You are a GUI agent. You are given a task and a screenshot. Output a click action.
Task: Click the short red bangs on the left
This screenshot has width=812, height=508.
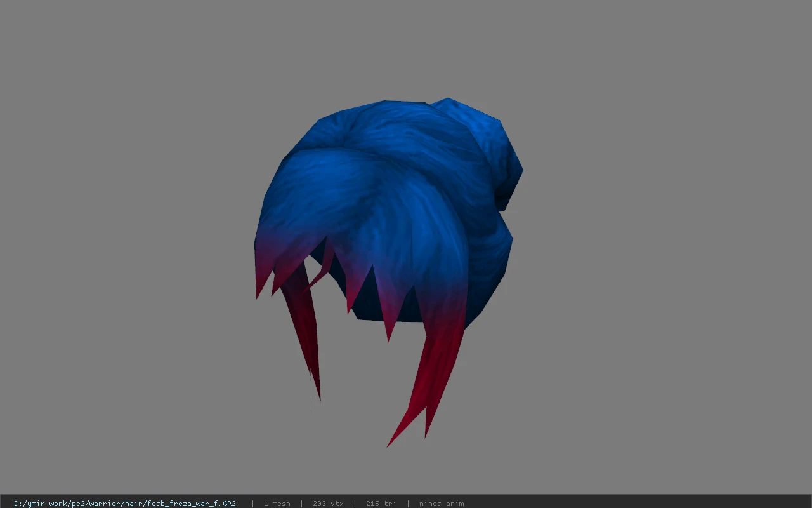[x=279, y=267]
